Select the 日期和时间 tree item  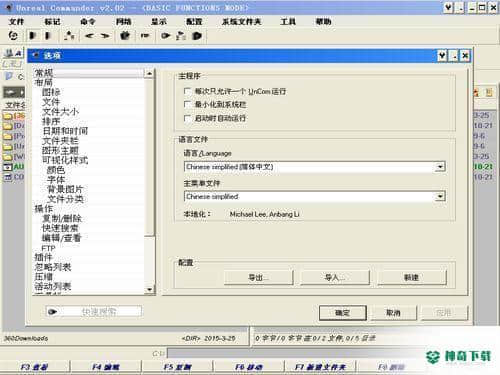coord(65,131)
